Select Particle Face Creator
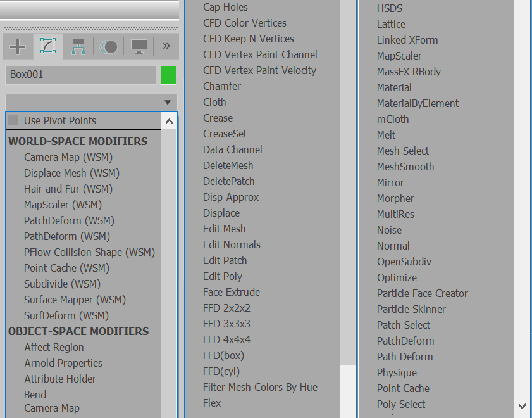This screenshot has height=418, width=532. click(423, 293)
